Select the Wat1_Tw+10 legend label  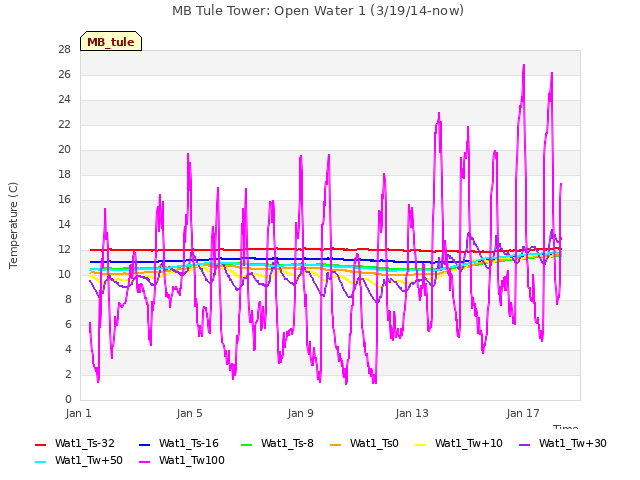pos(469,443)
